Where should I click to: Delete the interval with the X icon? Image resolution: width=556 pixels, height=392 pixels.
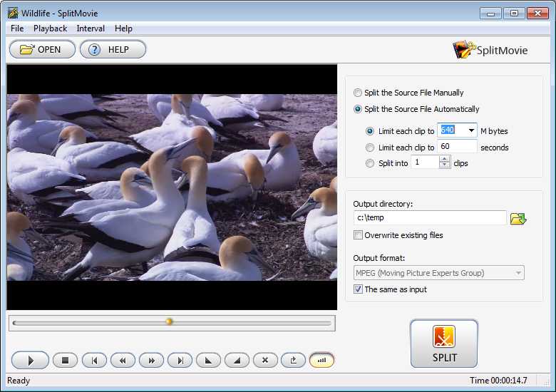265,361
